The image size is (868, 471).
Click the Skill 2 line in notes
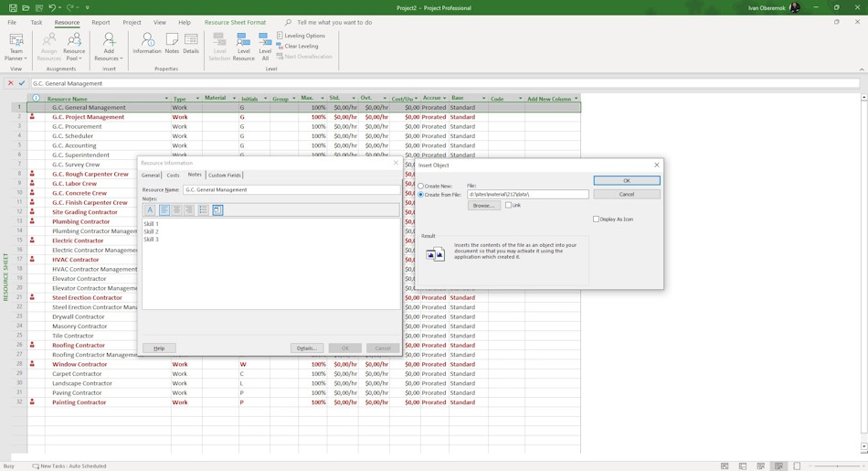click(x=151, y=231)
